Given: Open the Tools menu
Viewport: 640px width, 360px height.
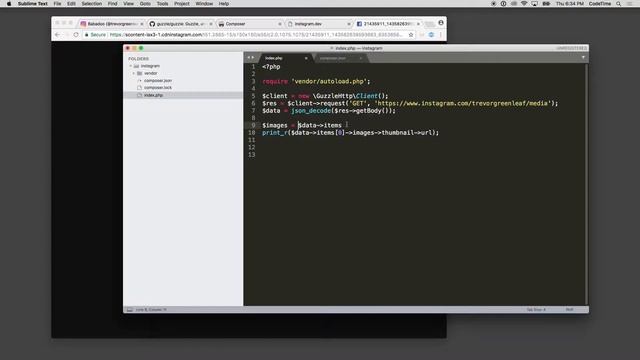Looking at the screenshot, I should tap(162, 4).
